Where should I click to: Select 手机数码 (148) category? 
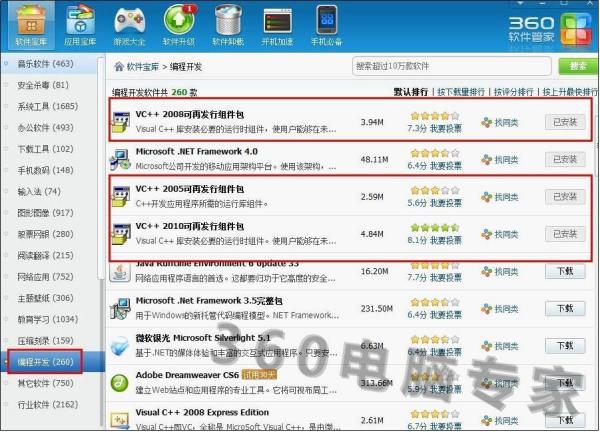45,170
